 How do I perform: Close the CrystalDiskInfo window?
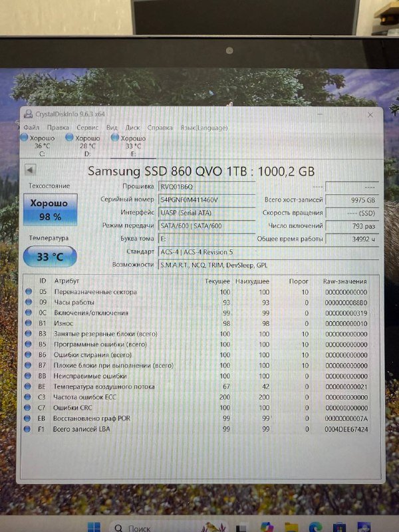370,114
